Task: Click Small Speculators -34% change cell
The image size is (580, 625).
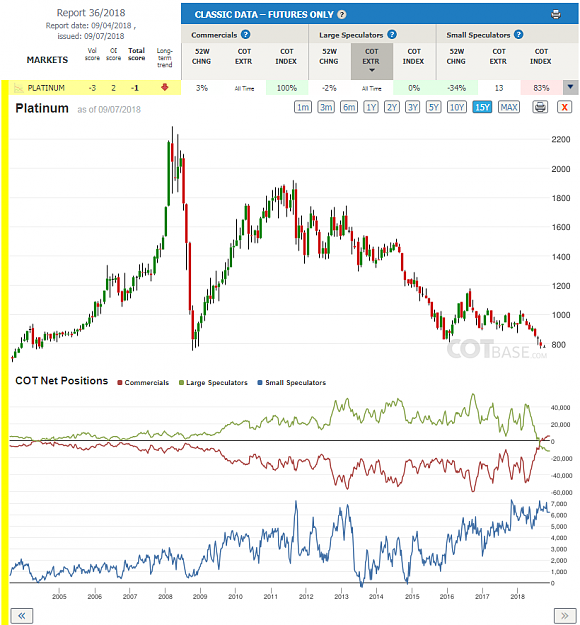Action: click(456, 88)
